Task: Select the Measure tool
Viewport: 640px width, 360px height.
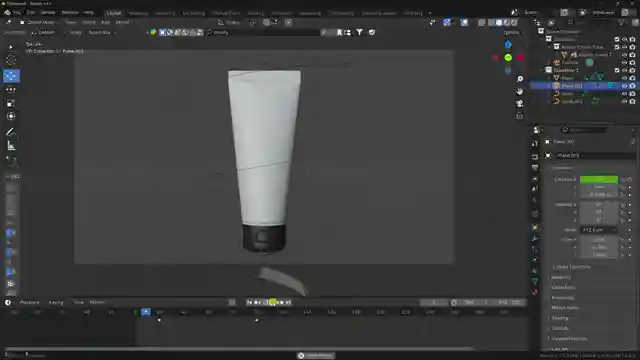Action: click(11, 146)
